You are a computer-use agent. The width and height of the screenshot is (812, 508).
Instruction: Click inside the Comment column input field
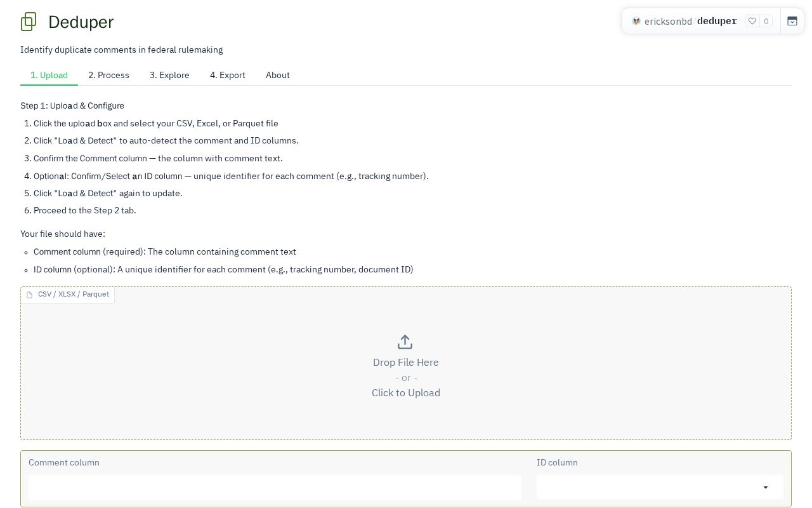point(275,488)
